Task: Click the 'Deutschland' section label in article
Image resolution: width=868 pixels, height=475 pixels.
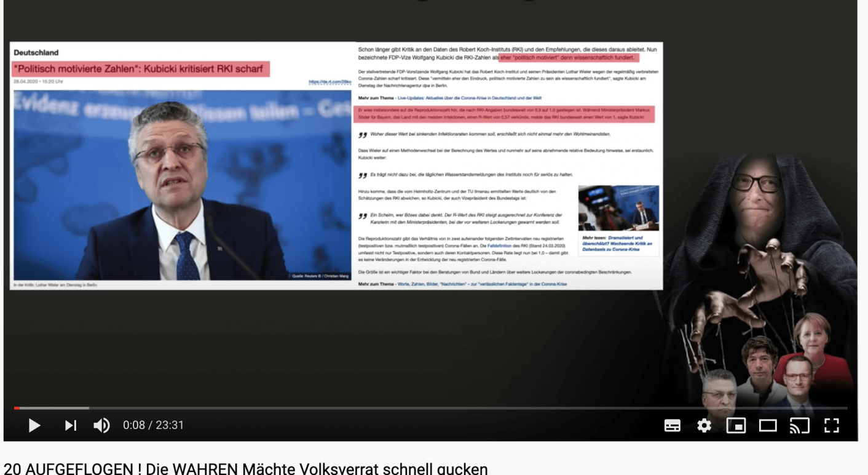Action: [x=36, y=53]
